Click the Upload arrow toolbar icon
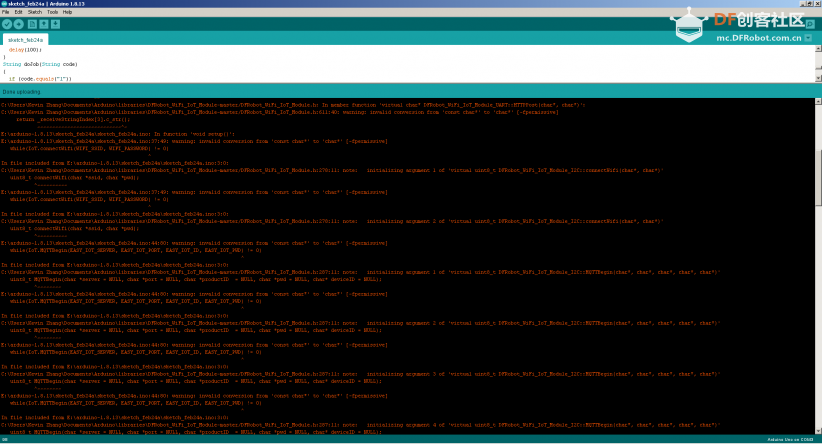Viewport: 822px width, 444px height. (x=18, y=24)
